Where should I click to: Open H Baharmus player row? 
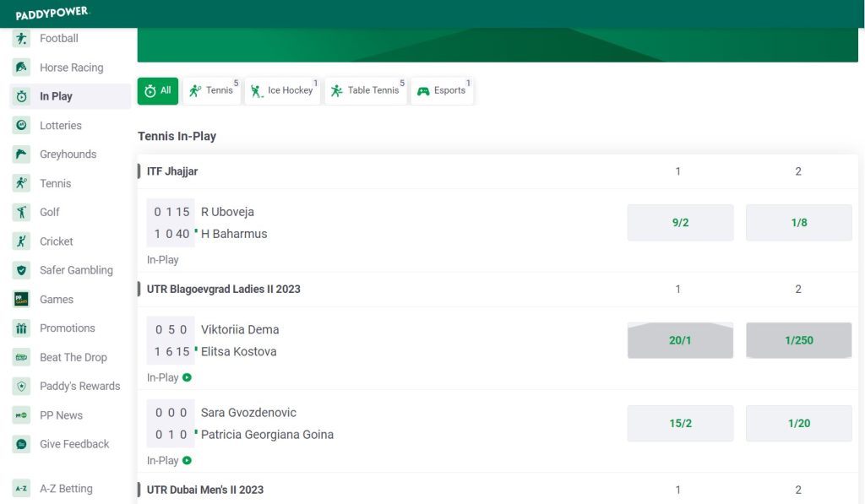234,234
